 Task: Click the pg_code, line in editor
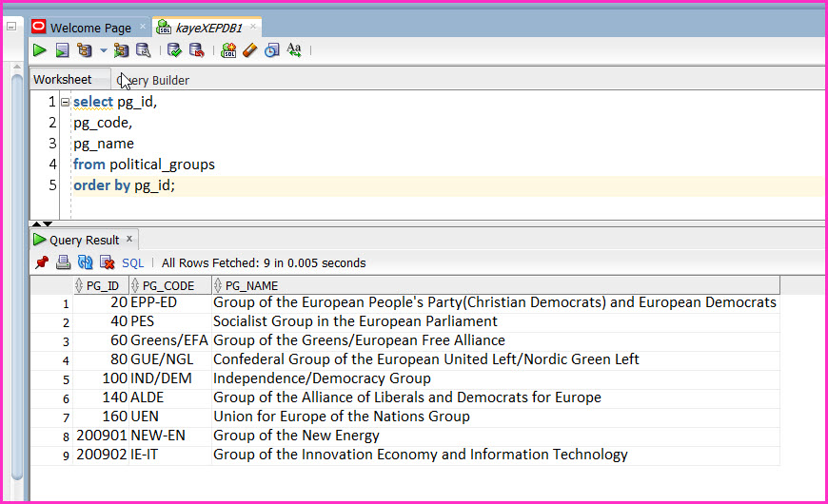(x=103, y=123)
